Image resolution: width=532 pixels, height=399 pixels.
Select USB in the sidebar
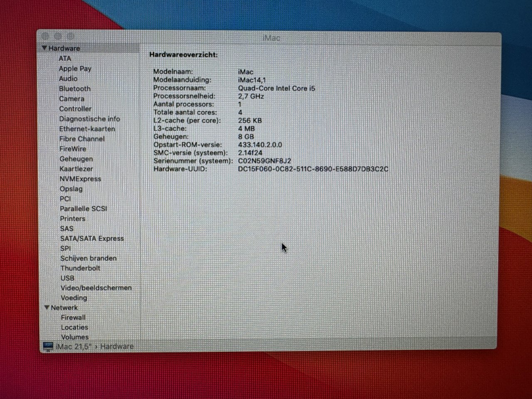67,278
